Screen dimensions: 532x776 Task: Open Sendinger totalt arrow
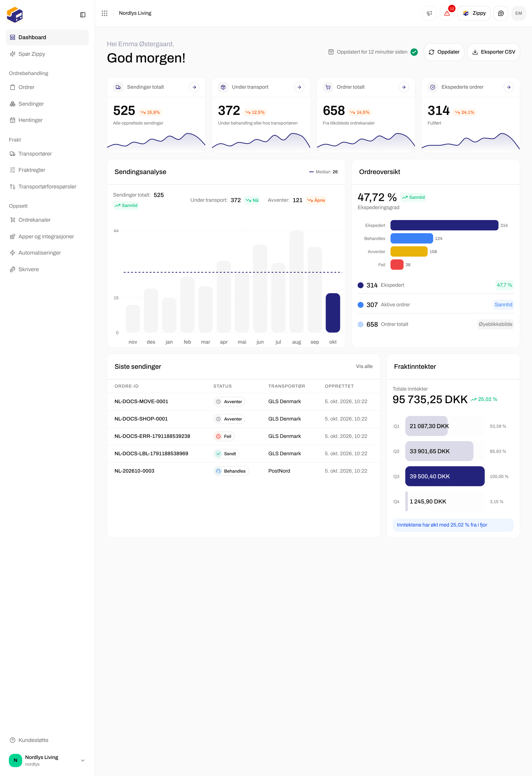pyautogui.click(x=194, y=87)
